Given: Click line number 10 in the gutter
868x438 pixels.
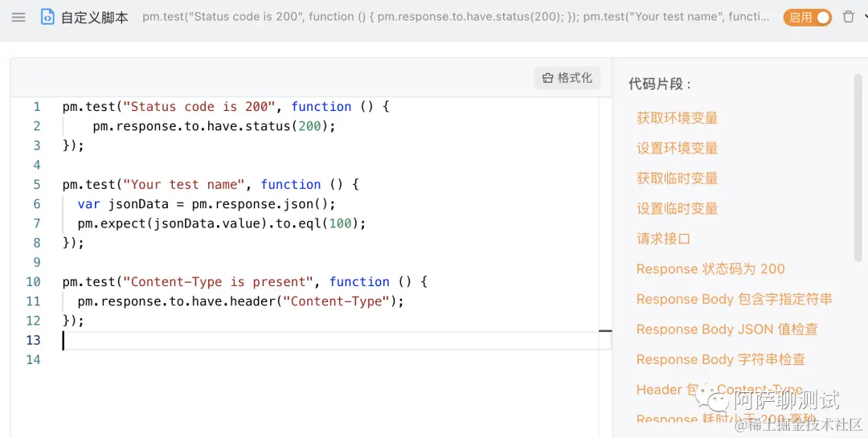Looking at the screenshot, I should 33,282.
